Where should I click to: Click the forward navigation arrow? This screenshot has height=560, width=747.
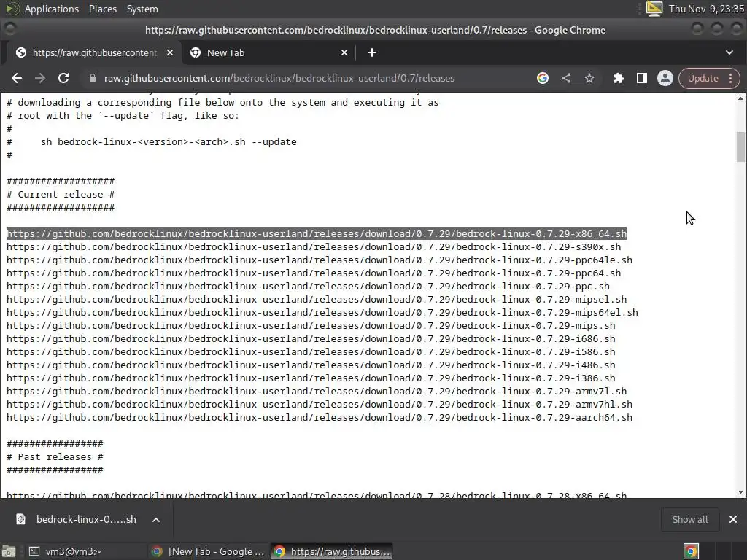(40, 79)
